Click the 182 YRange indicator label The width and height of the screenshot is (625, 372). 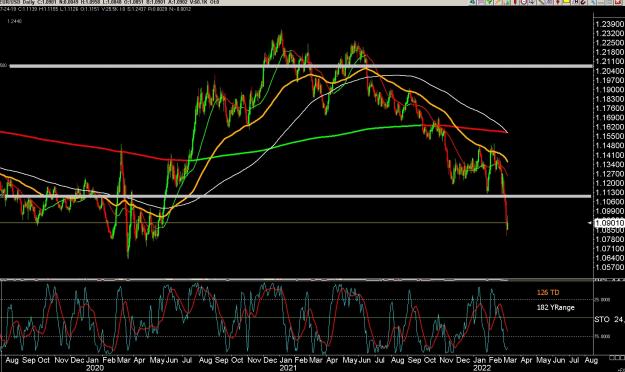(555, 307)
